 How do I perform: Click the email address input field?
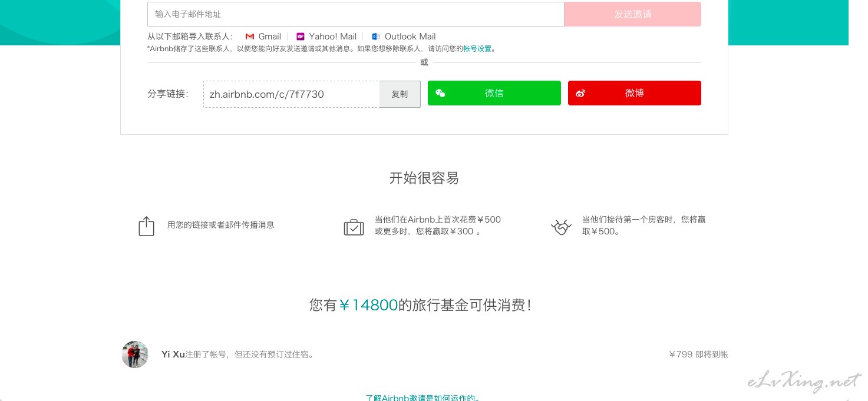(x=356, y=14)
